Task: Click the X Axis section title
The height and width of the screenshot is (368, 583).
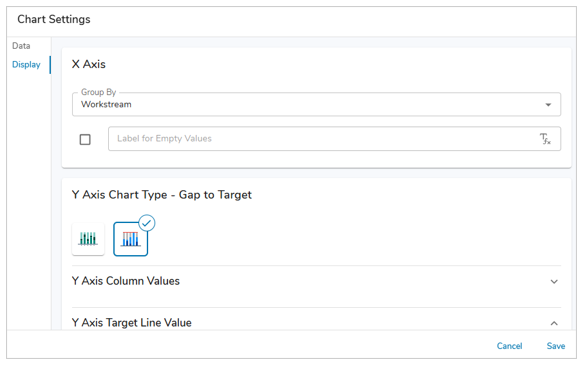Action: click(x=88, y=64)
